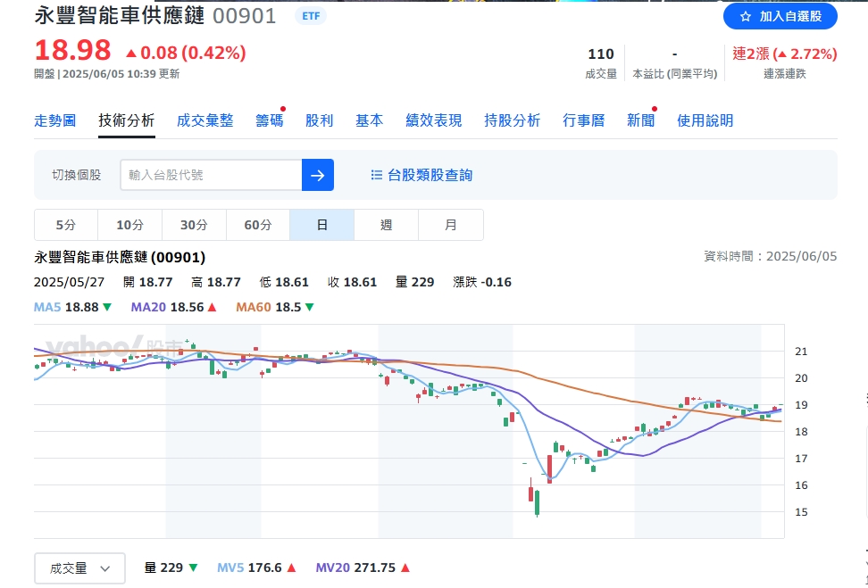Select the 日 daily chart interval

[x=322, y=225]
